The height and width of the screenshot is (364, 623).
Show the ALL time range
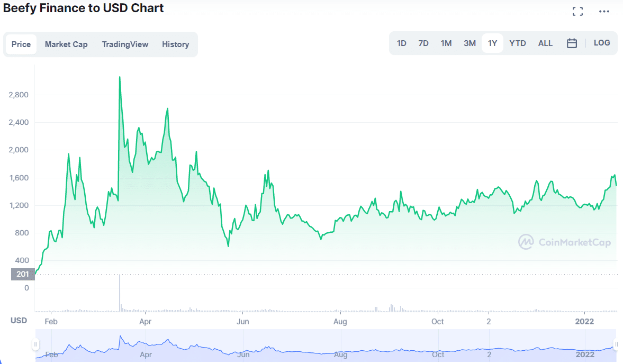tap(545, 43)
